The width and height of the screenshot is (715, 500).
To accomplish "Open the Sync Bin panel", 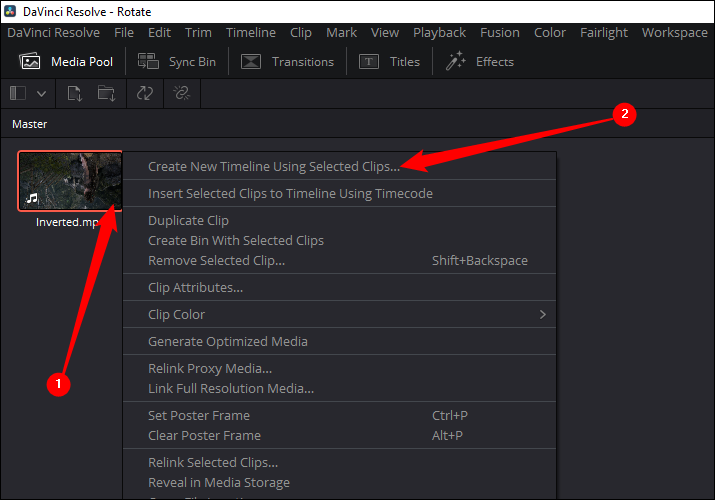I will click(x=178, y=62).
